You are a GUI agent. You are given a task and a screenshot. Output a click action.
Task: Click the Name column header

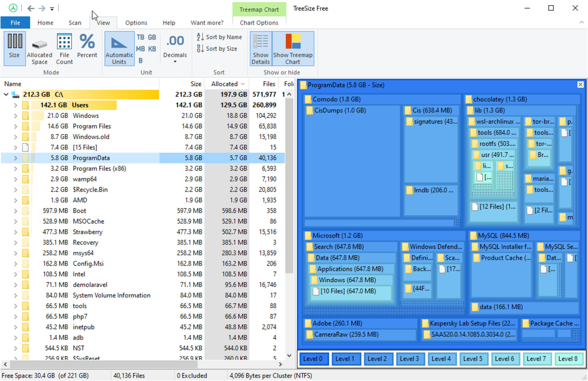pyautogui.click(x=80, y=84)
